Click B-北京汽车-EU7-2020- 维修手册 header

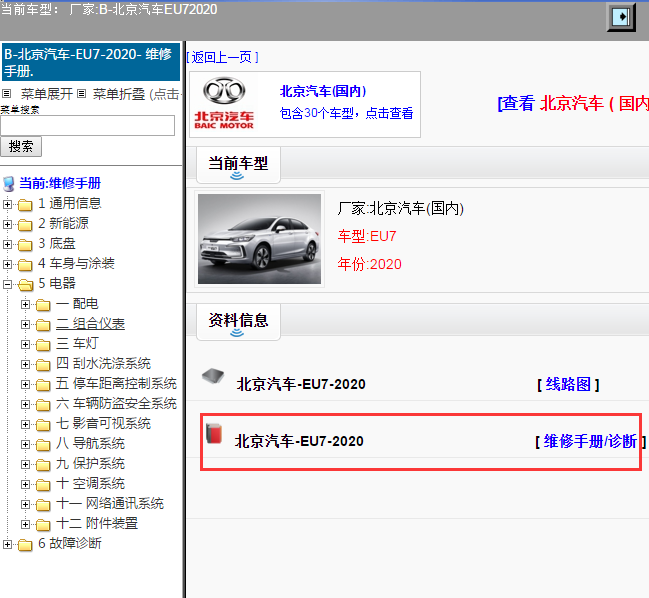click(x=91, y=62)
